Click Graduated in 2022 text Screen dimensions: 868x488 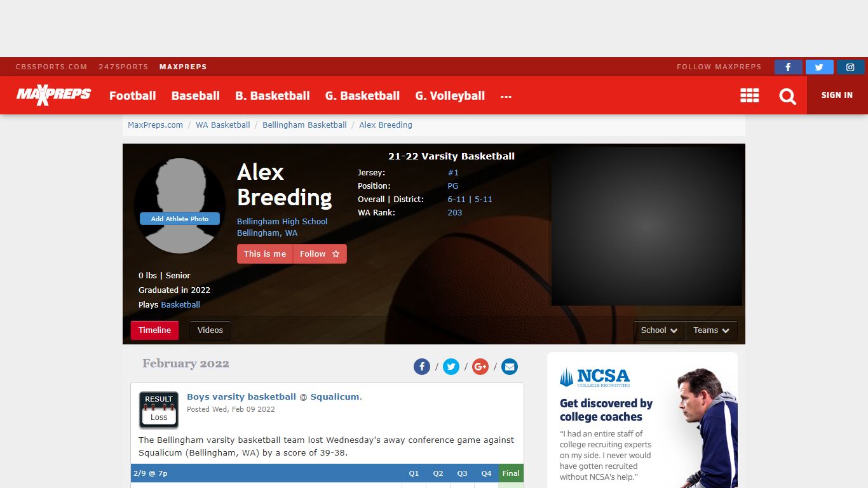point(174,290)
